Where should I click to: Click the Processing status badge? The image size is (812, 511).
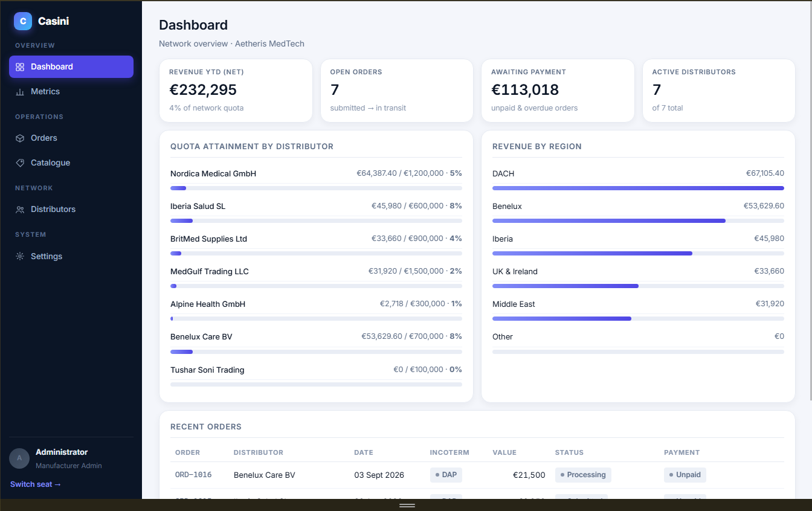583,475
